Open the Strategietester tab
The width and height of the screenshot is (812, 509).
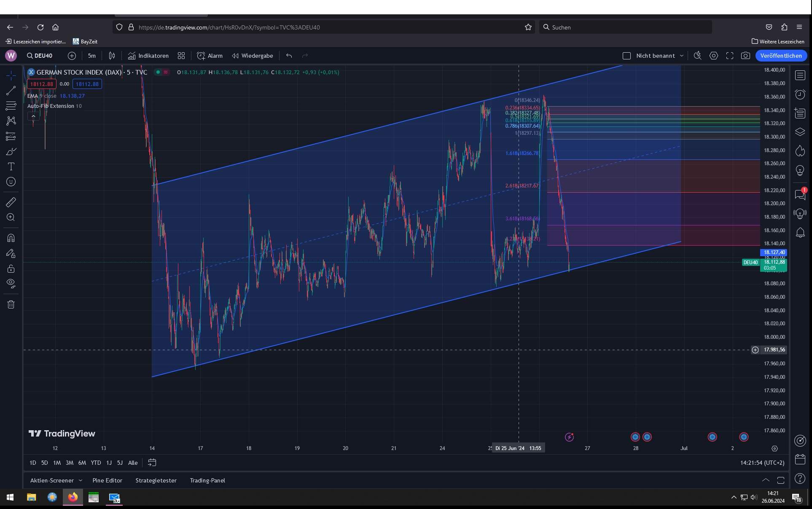(x=156, y=480)
